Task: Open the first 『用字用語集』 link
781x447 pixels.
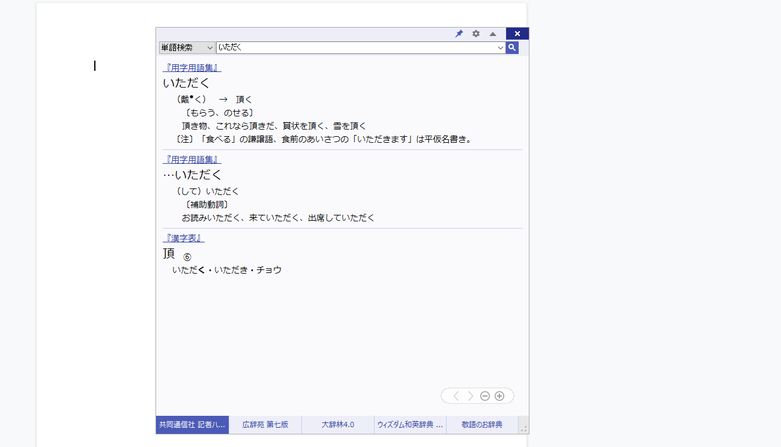Action: (192, 68)
